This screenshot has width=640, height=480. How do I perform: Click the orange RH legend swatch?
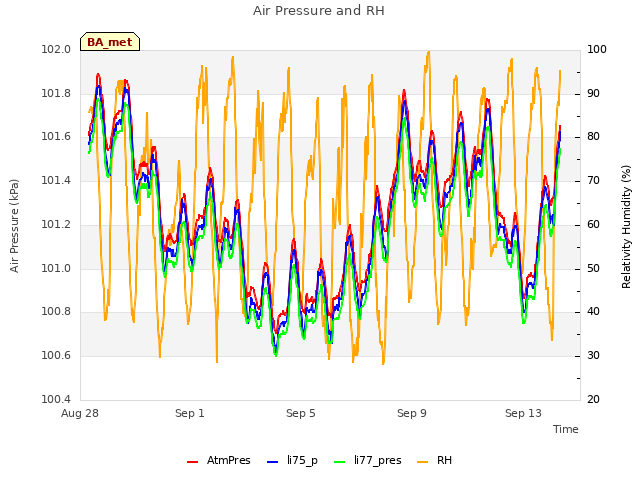423,462
